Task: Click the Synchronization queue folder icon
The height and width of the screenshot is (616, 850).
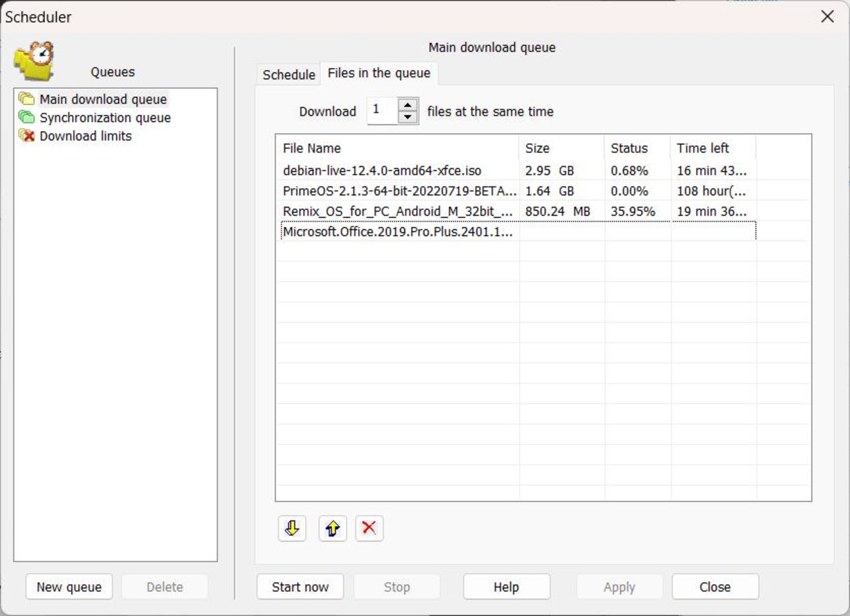Action: pyautogui.click(x=27, y=117)
